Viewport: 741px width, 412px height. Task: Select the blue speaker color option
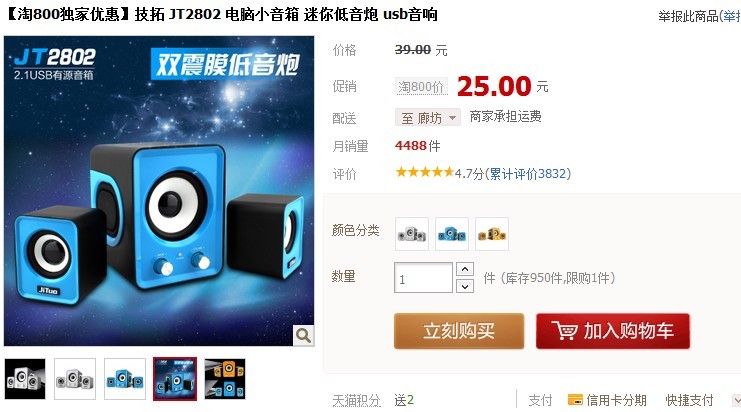(452, 234)
